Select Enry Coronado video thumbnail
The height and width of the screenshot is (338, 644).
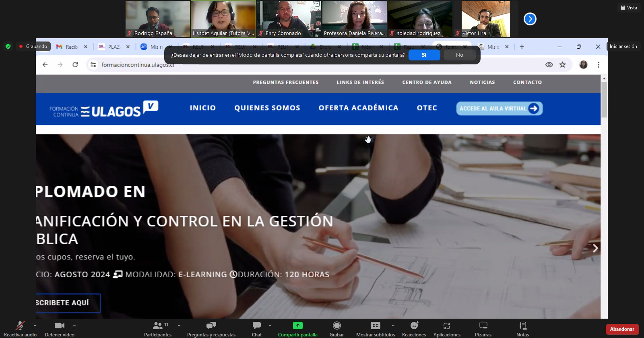click(289, 19)
